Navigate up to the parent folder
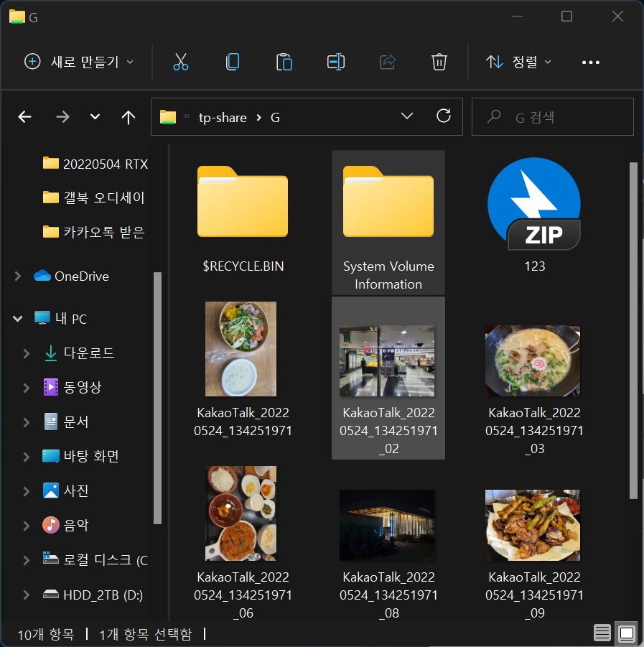The image size is (644, 647). click(x=128, y=116)
